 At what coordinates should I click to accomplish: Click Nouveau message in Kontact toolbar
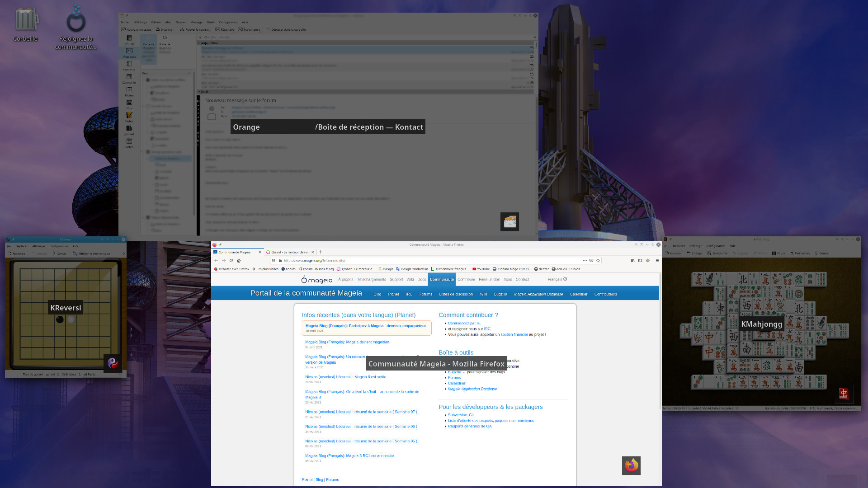(136, 30)
